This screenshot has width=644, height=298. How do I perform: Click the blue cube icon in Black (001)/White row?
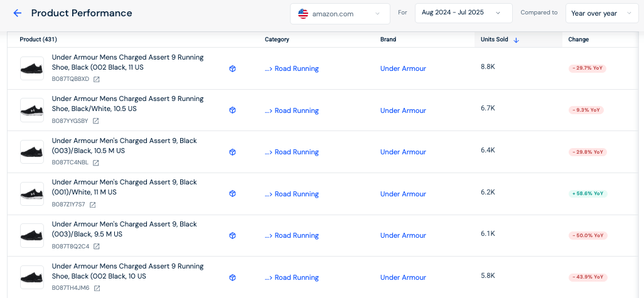click(x=232, y=194)
